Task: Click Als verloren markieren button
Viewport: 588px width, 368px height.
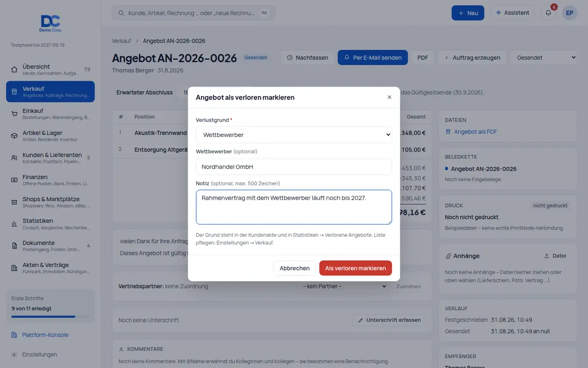Action: pyautogui.click(x=355, y=268)
